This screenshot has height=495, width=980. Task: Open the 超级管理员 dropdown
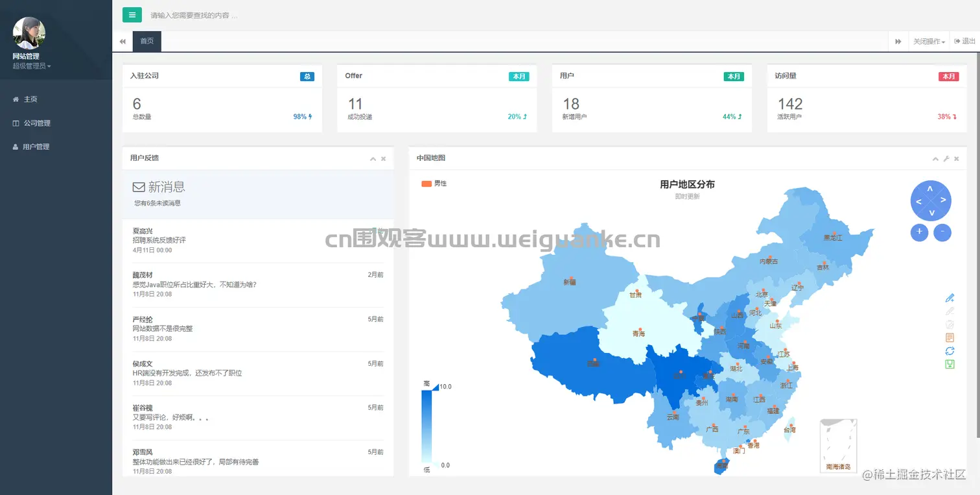pos(32,66)
